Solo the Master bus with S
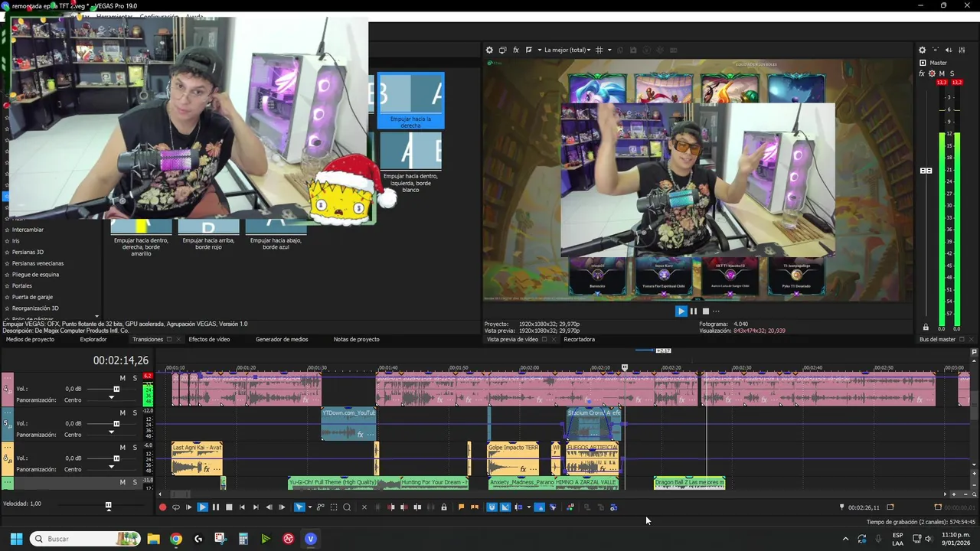This screenshot has width=980, height=551. 952,73
